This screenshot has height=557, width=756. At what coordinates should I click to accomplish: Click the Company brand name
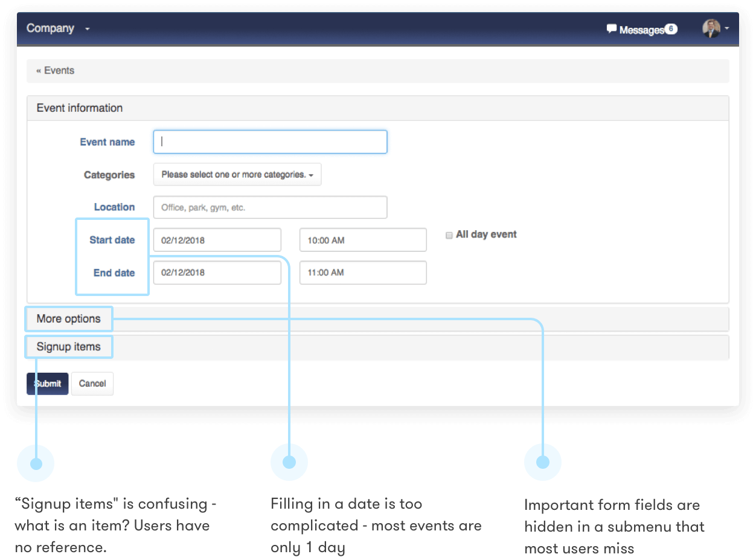50,28
